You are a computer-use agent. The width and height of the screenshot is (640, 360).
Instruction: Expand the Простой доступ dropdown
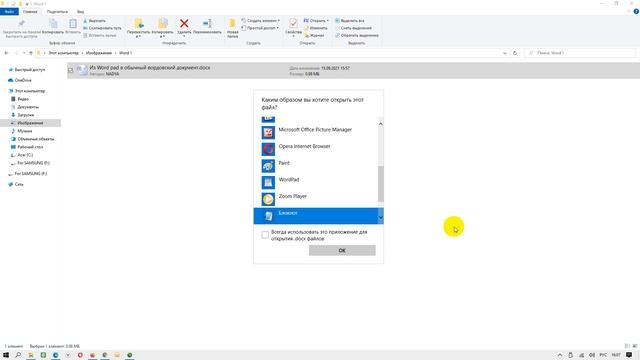[x=260, y=28]
